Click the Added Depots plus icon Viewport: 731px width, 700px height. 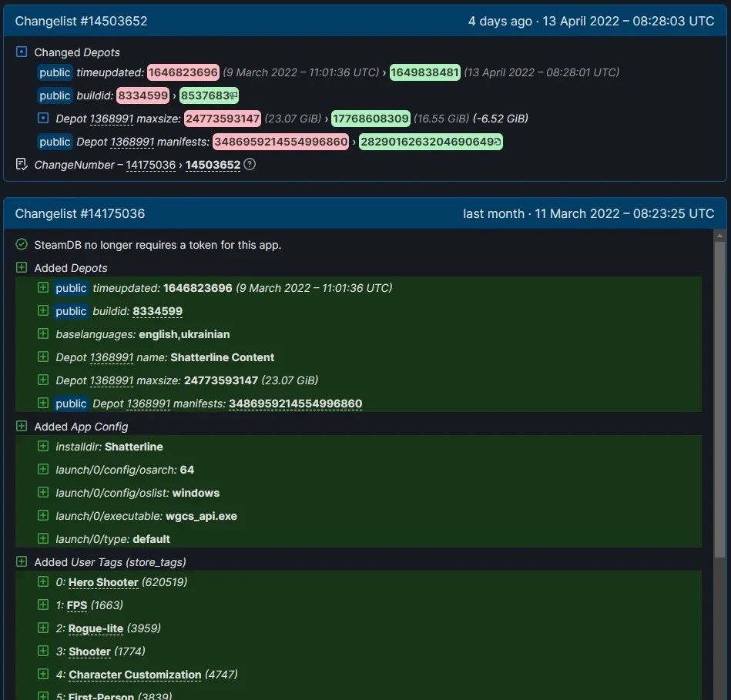coord(22,268)
